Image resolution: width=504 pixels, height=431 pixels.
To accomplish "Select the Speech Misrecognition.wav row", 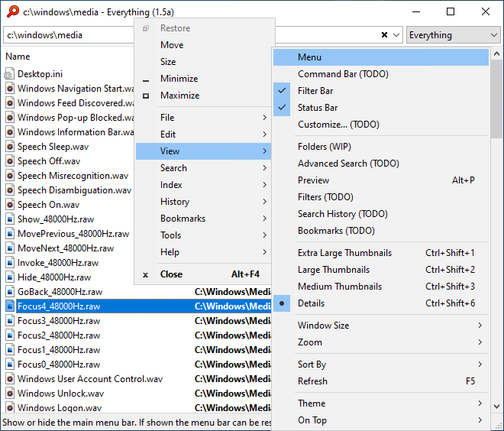I will pos(68,176).
